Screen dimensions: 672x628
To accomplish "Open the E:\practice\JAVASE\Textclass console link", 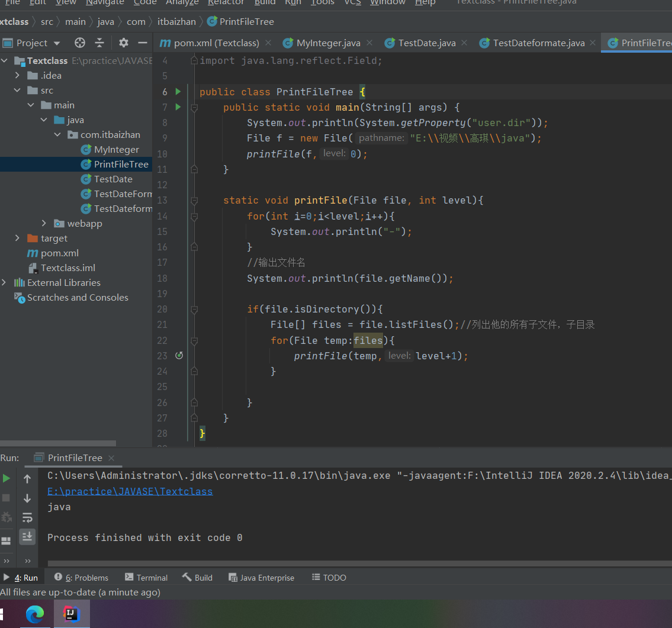I will (x=130, y=491).
